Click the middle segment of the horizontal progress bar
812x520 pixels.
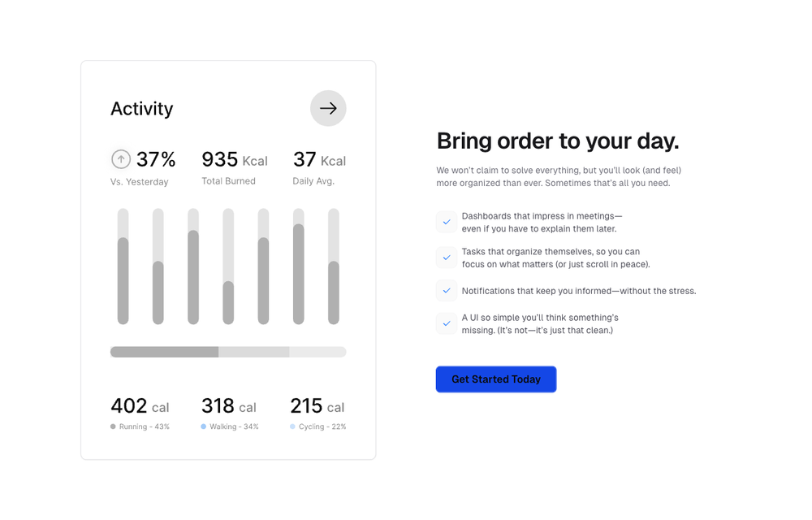click(253, 352)
